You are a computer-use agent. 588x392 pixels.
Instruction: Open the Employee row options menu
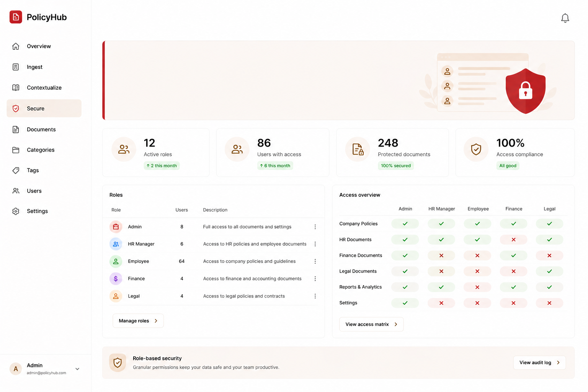pos(315,261)
